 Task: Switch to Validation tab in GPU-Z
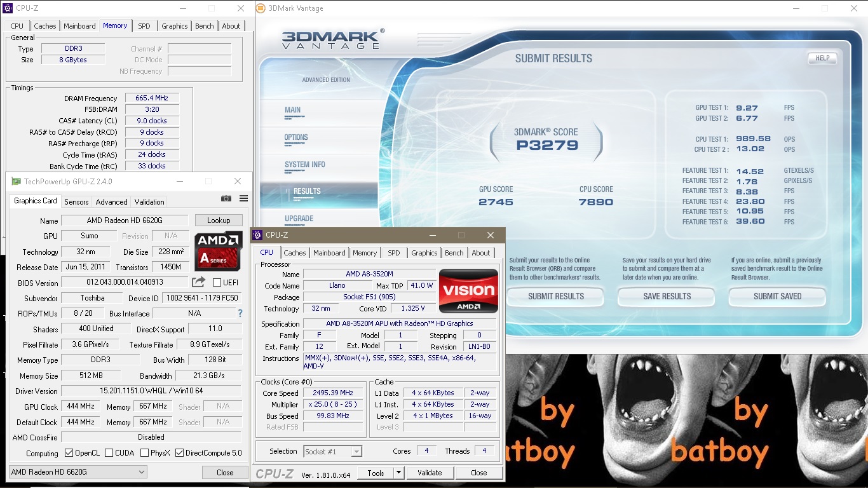149,202
